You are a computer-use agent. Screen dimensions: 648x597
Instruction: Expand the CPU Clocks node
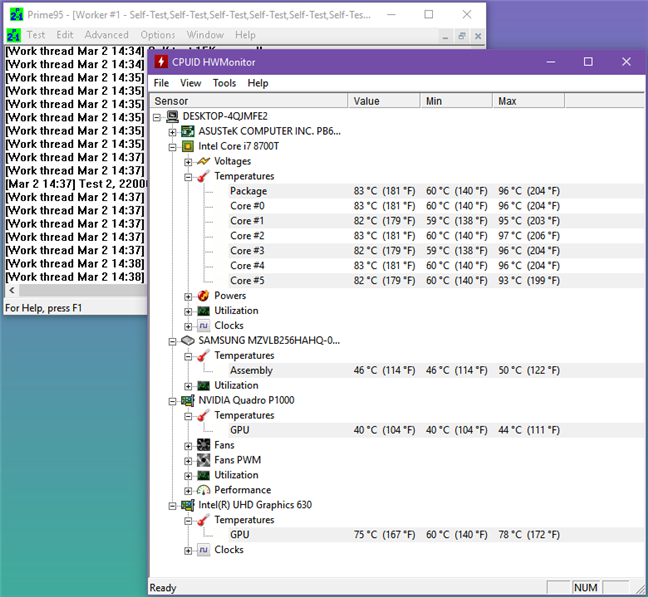[188, 326]
